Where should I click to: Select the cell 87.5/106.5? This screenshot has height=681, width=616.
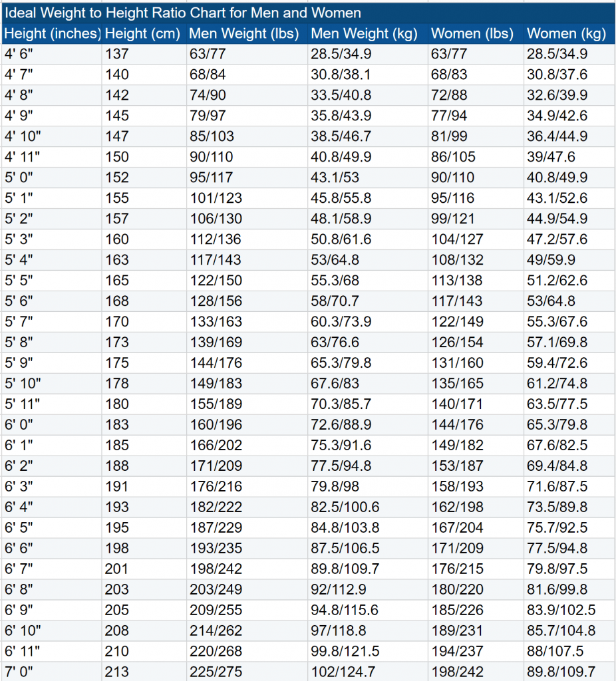[x=367, y=548]
